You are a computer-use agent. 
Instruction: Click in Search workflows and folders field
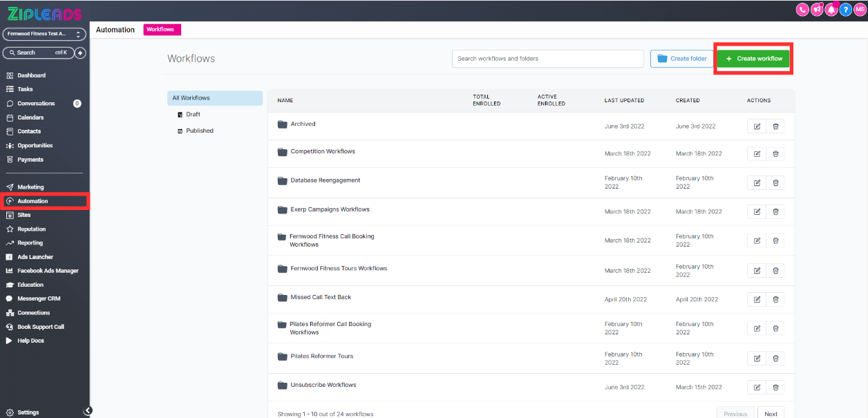coord(548,59)
